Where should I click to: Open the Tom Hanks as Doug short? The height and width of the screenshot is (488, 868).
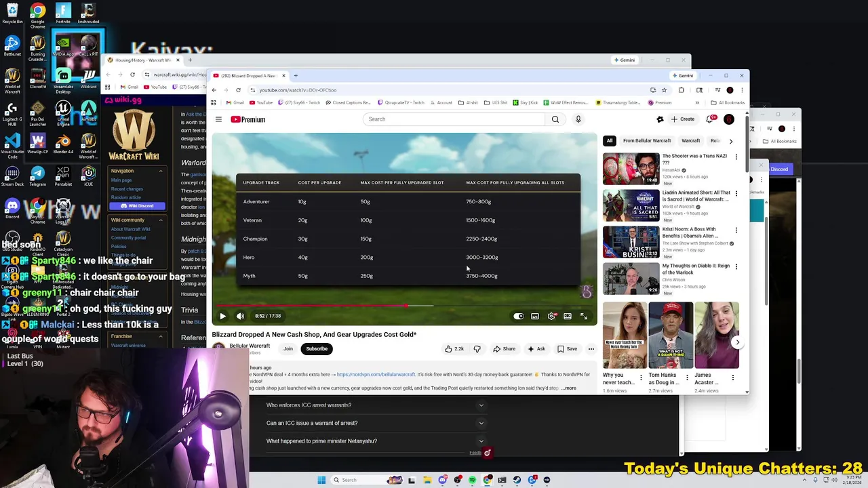coord(671,335)
